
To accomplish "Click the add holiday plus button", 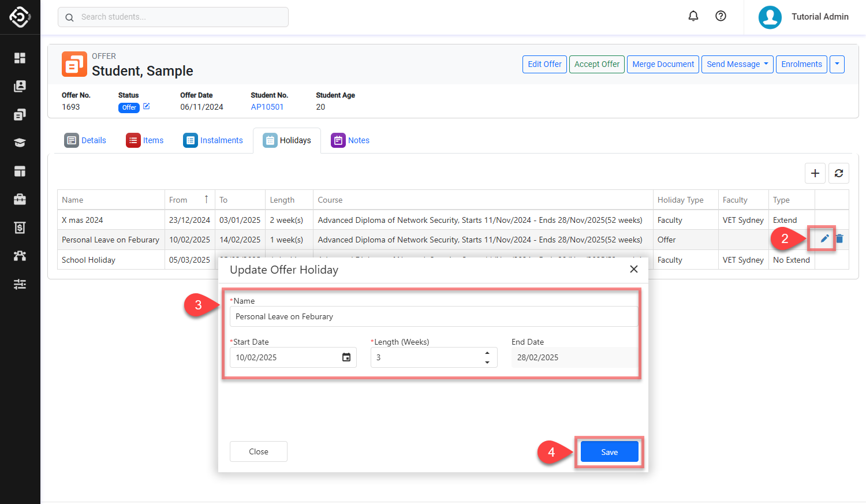I will (815, 173).
